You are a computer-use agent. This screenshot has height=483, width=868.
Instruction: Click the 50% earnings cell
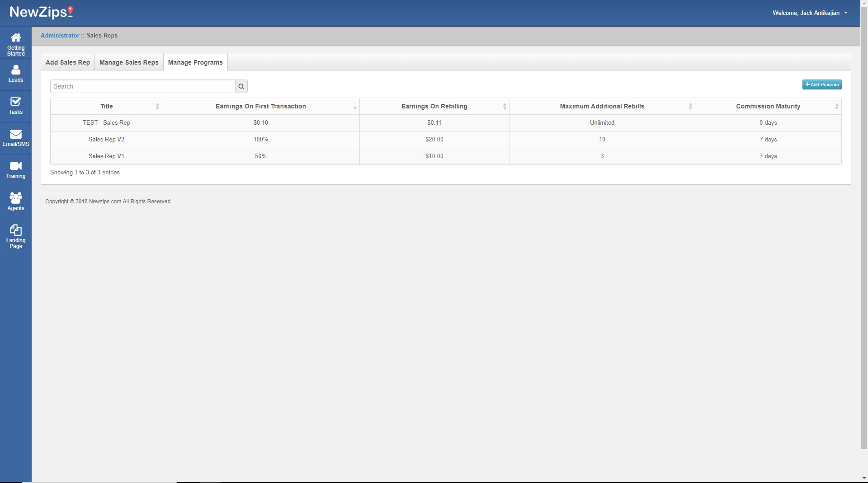[x=261, y=156]
